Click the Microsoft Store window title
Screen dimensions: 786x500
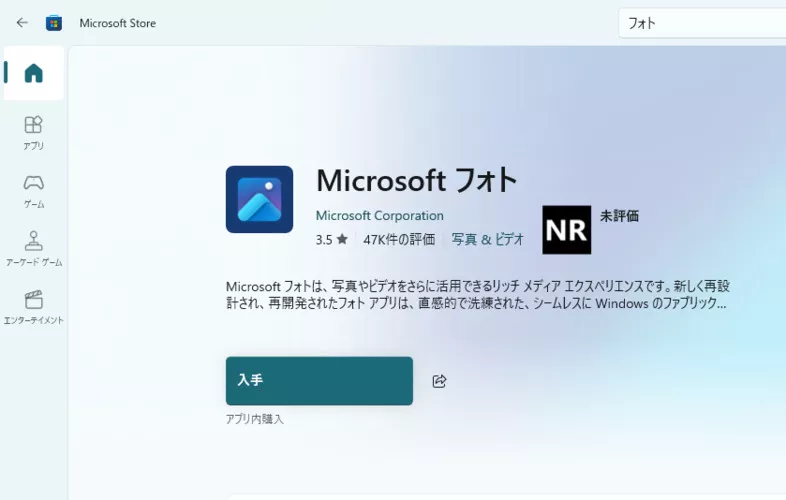coord(117,23)
